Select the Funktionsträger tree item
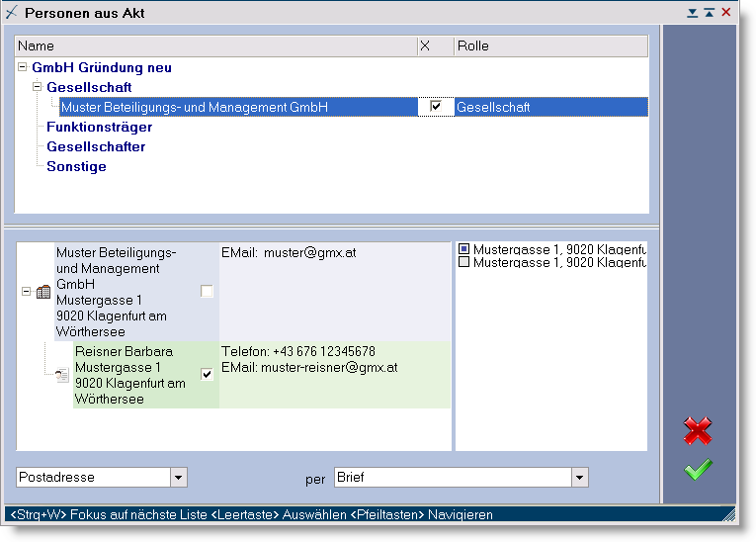This screenshot has height=542, width=756. click(x=99, y=127)
